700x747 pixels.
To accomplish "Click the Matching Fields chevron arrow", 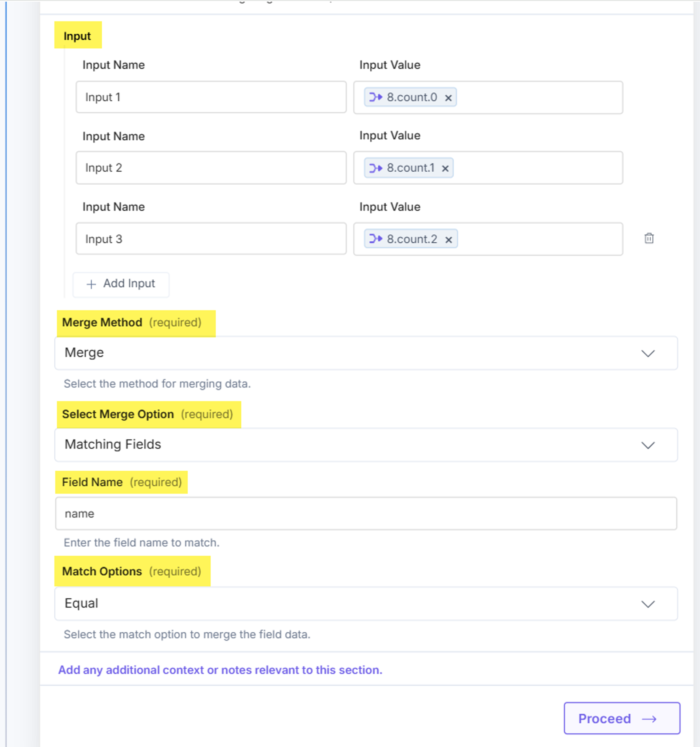I will pyautogui.click(x=648, y=445).
